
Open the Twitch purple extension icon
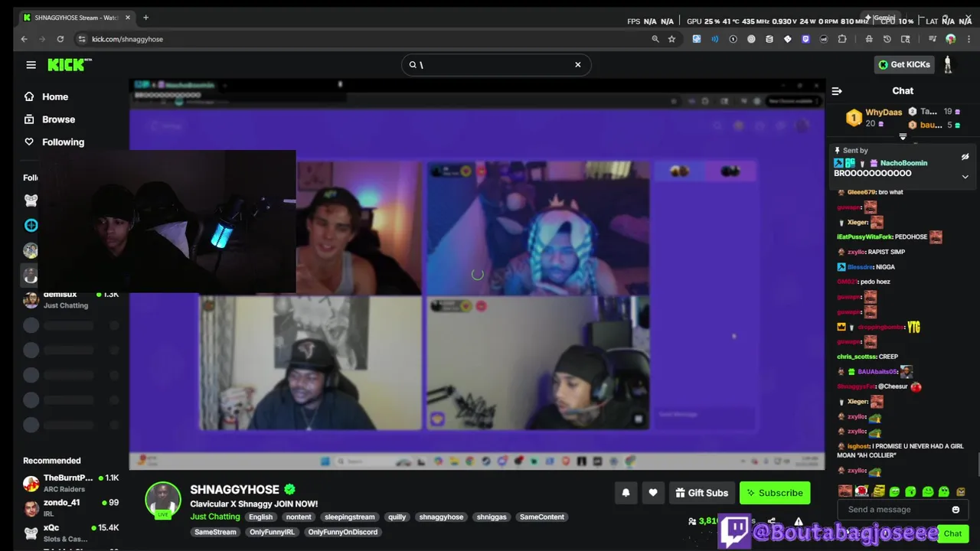click(805, 39)
